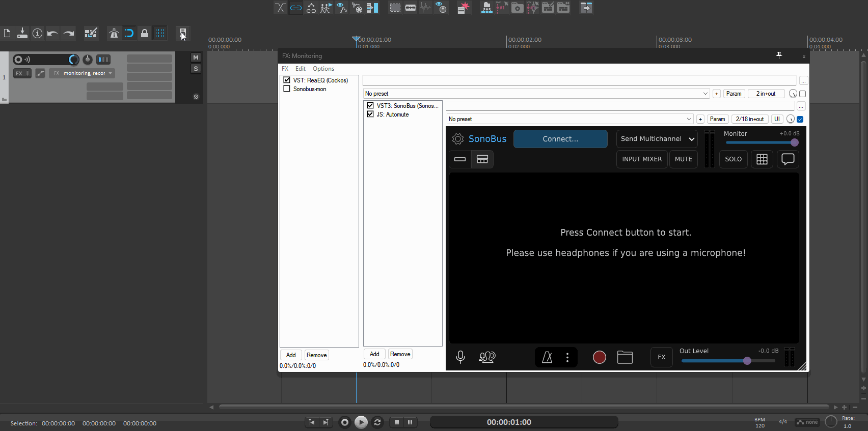Screen dimensions: 868x431
Task: Open the track monitoring, record mode dropdown
Action: pos(84,73)
